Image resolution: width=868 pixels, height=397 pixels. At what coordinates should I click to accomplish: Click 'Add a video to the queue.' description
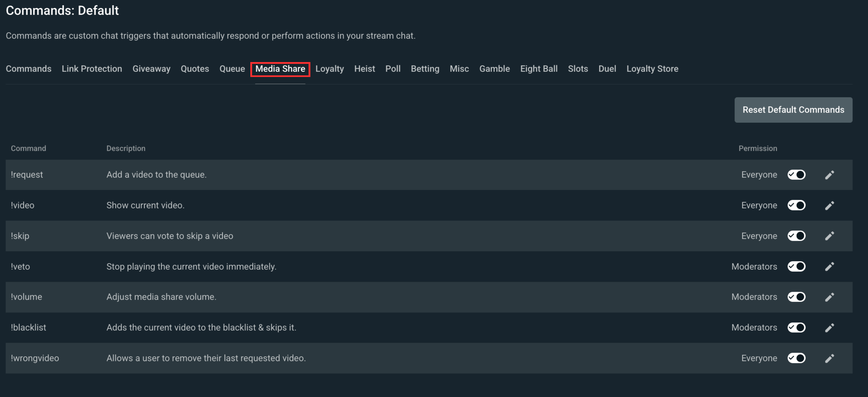point(157,175)
